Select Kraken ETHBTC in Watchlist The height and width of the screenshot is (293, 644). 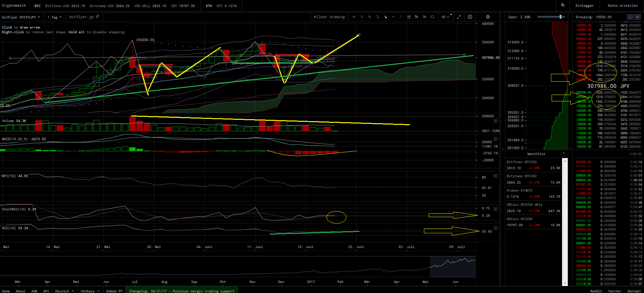(x=534, y=193)
